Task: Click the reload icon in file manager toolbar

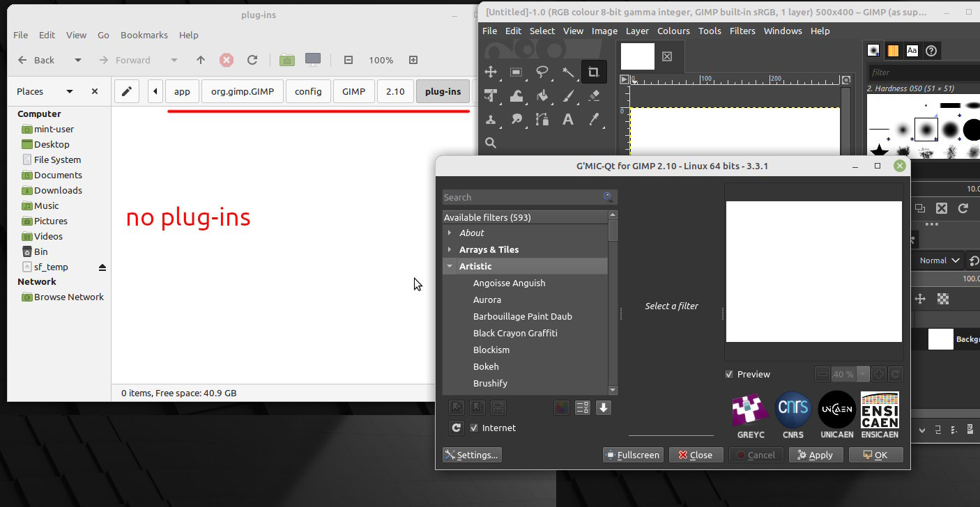Action: [252, 60]
